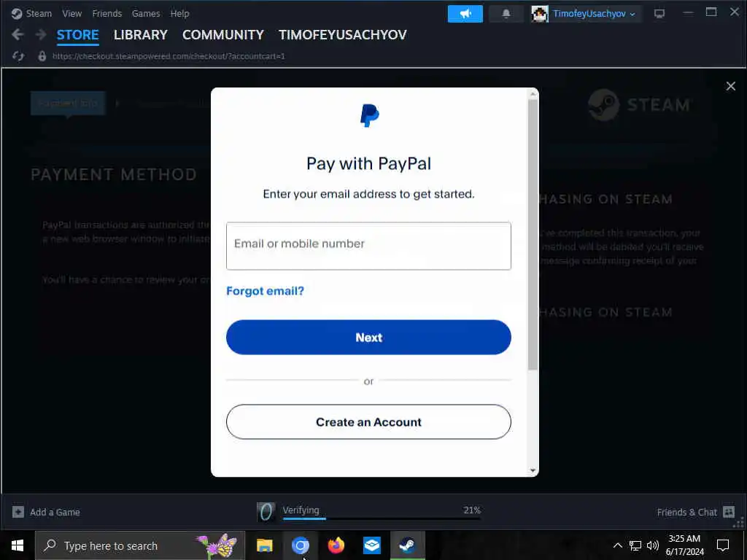Go forward with the right arrow
Viewport: 747px width, 560px height.
[x=41, y=34]
